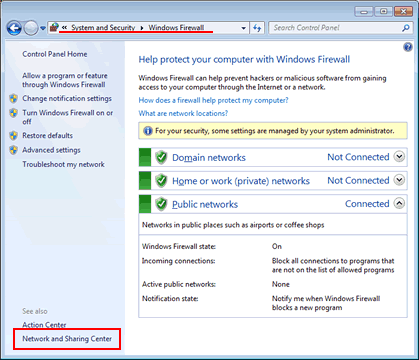Maximize the Windows Firewall window
Image resolution: width=419 pixels, height=360 pixels.
pos(384,12)
